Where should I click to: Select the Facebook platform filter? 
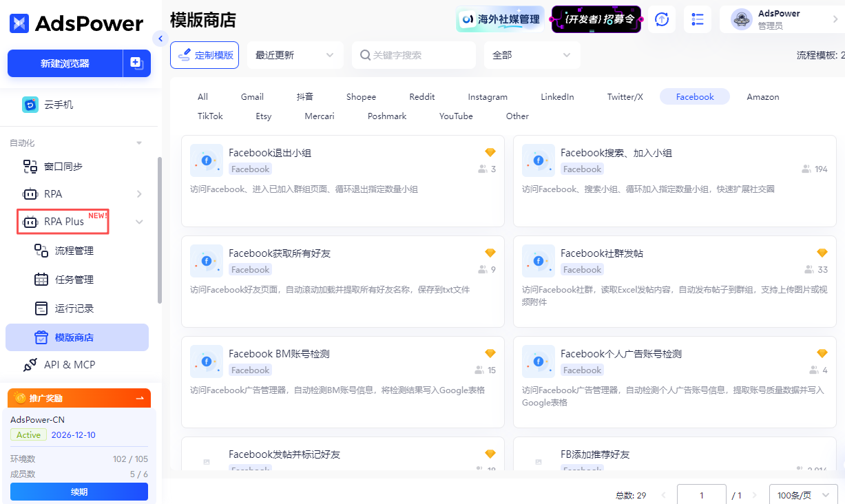tap(694, 96)
